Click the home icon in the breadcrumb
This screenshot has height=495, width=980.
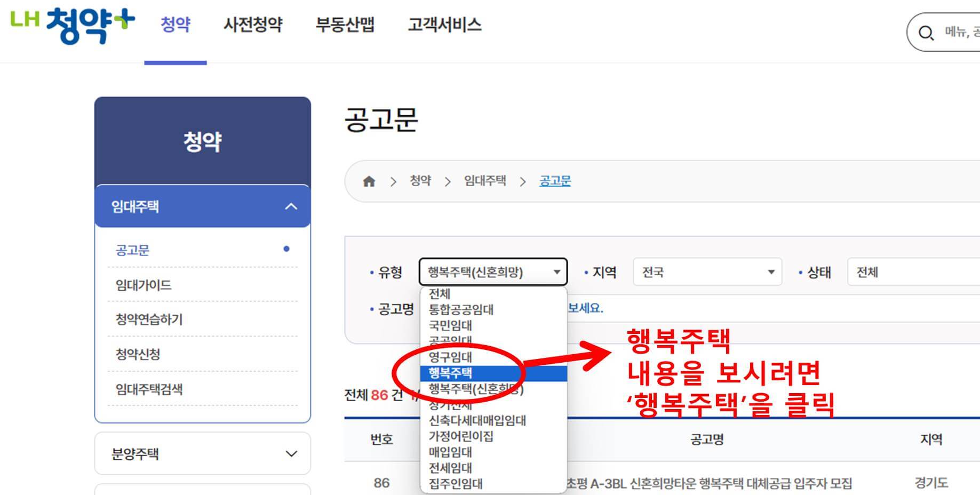[x=369, y=181]
